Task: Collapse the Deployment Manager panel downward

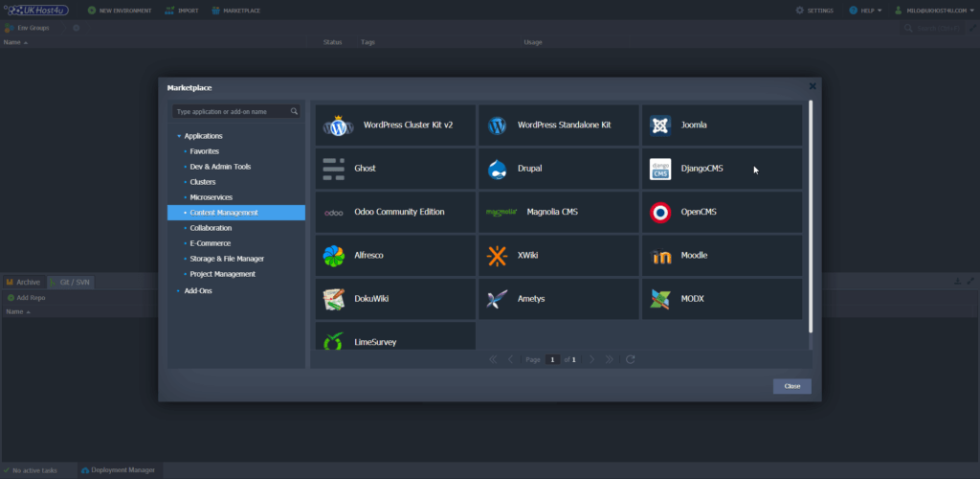Action: coord(957,282)
